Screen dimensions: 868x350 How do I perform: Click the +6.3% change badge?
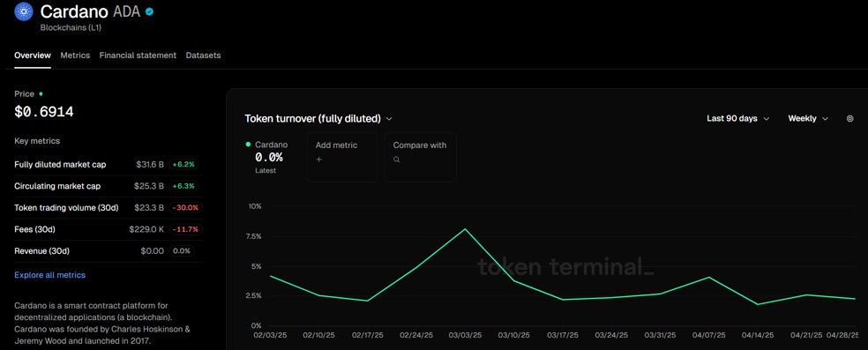tap(183, 186)
